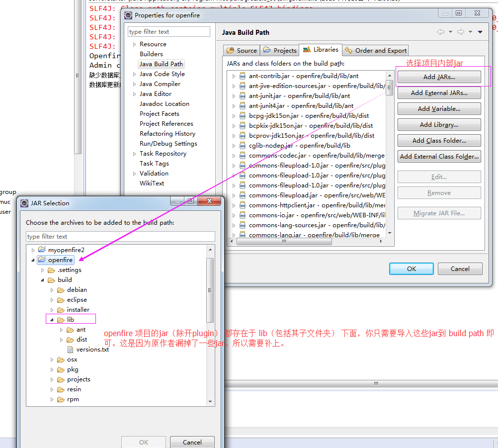The height and width of the screenshot is (448, 498).
Task: Click the bcpg-jdk15on.jar jar icon
Action: pyautogui.click(x=243, y=116)
